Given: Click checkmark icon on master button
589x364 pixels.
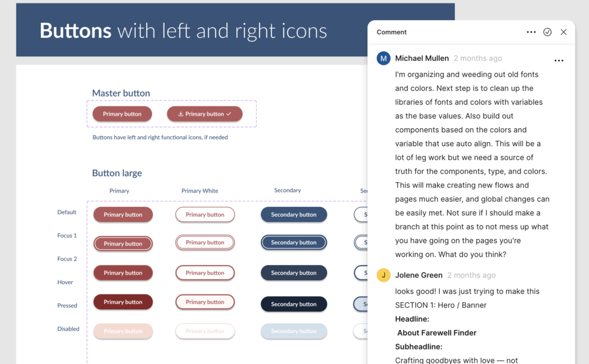Looking at the screenshot, I should (x=229, y=114).
